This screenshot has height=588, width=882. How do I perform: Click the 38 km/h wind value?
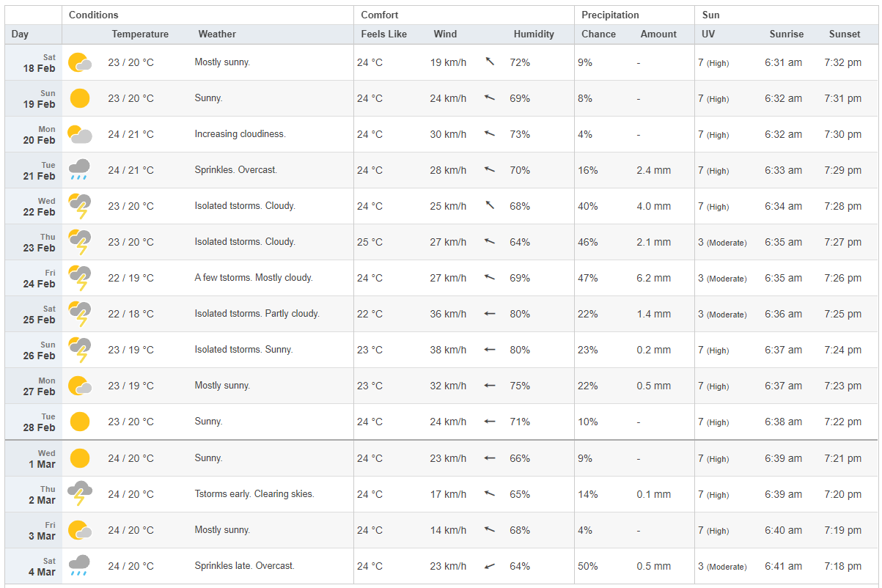click(x=448, y=350)
